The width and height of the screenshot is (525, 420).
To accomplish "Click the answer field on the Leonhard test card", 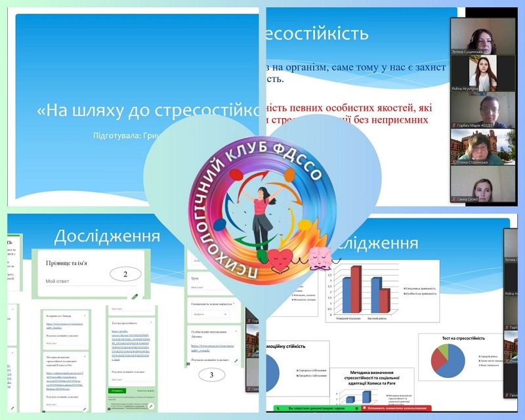I will click(64, 343).
